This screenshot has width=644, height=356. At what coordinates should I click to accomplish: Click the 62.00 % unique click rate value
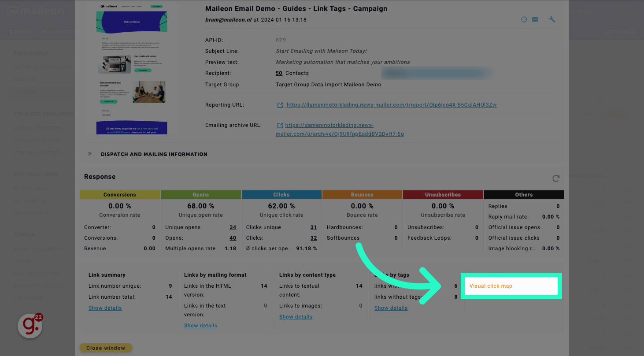click(x=281, y=206)
